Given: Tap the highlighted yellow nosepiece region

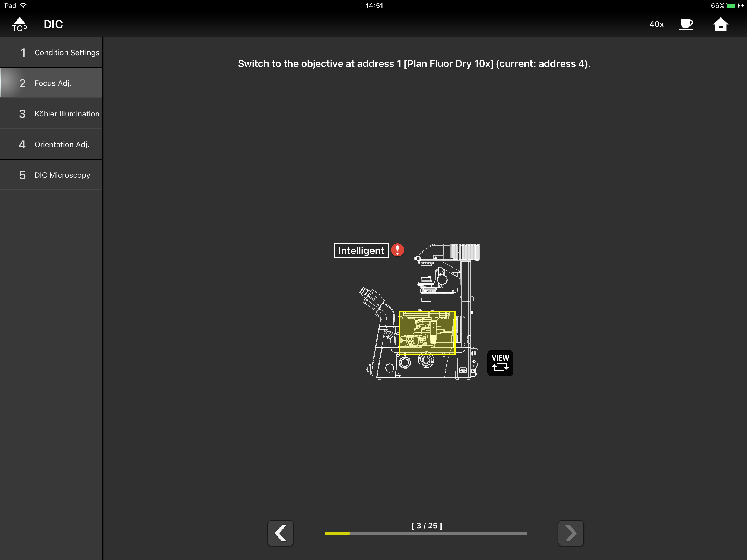Looking at the screenshot, I should pyautogui.click(x=427, y=333).
